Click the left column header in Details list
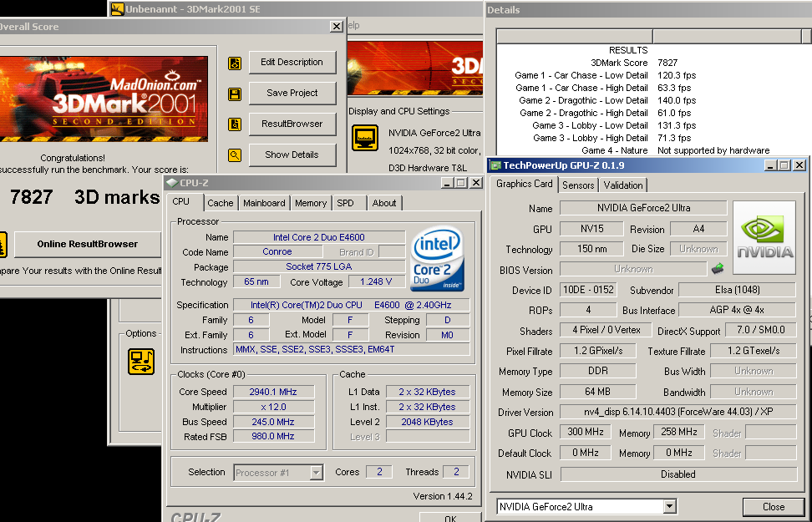The height and width of the screenshot is (522, 812). 575,36
